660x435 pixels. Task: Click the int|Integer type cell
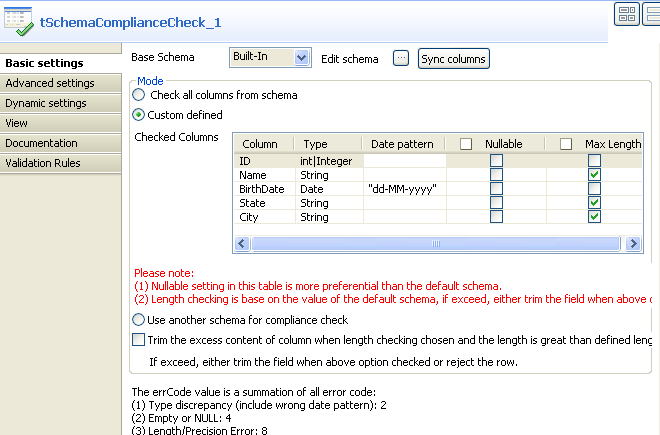pos(329,161)
